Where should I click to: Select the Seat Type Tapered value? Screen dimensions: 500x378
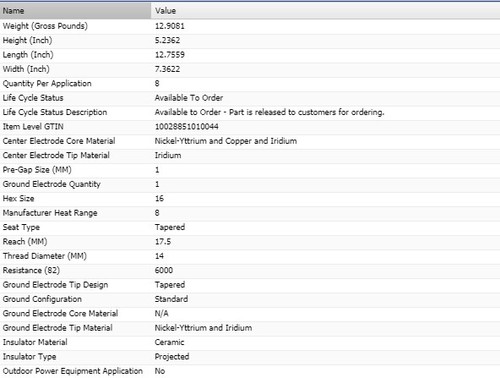[x=170, y=227]
